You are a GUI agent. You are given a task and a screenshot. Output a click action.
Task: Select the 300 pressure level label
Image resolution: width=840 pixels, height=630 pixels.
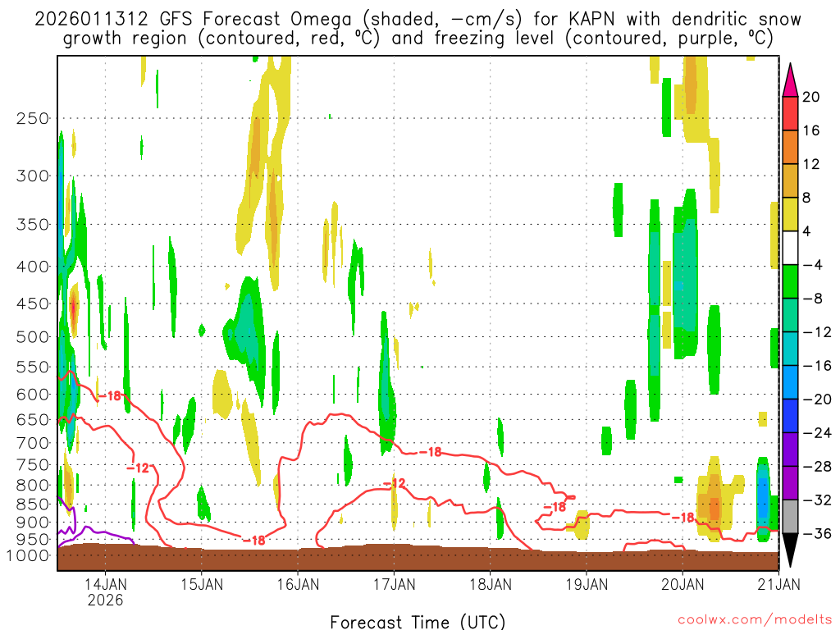[33, 176]
